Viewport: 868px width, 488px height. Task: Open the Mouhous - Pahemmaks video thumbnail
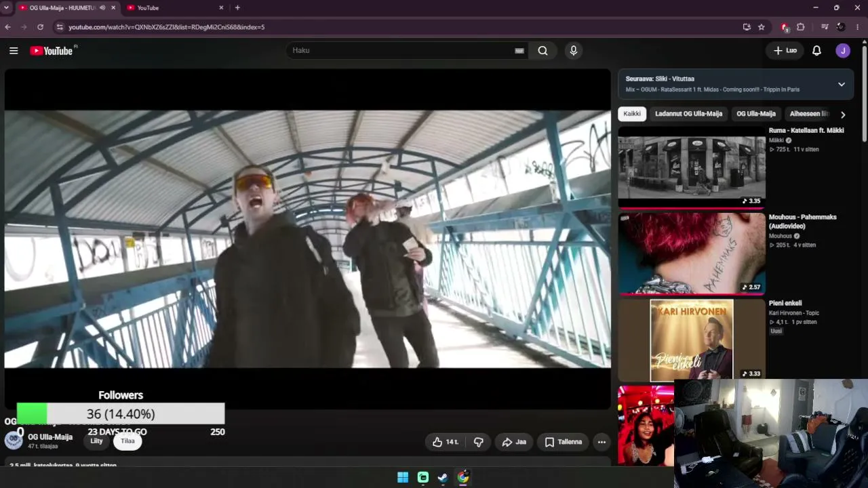(692, 253)
